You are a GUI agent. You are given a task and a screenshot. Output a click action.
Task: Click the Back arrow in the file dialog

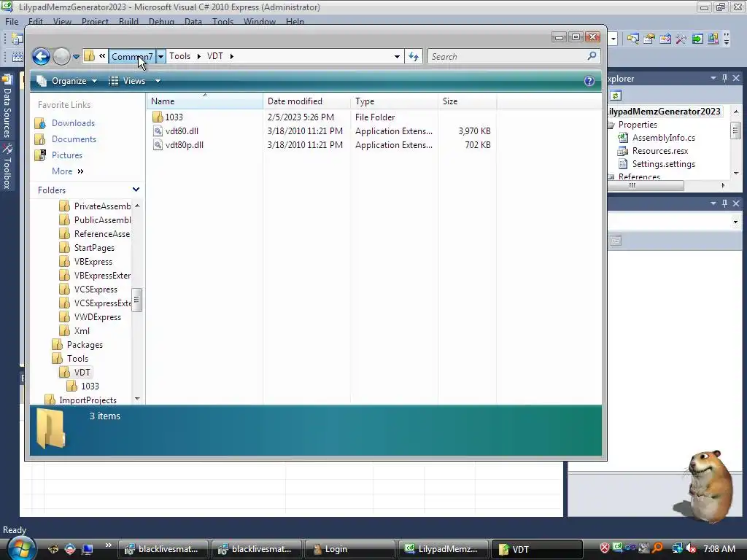(x=41, y=56)
